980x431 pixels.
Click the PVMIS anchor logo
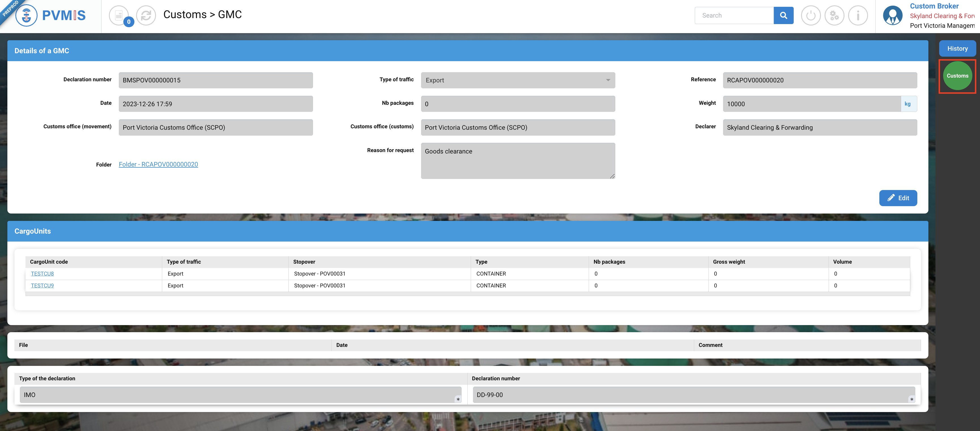(x=26, y=16)
